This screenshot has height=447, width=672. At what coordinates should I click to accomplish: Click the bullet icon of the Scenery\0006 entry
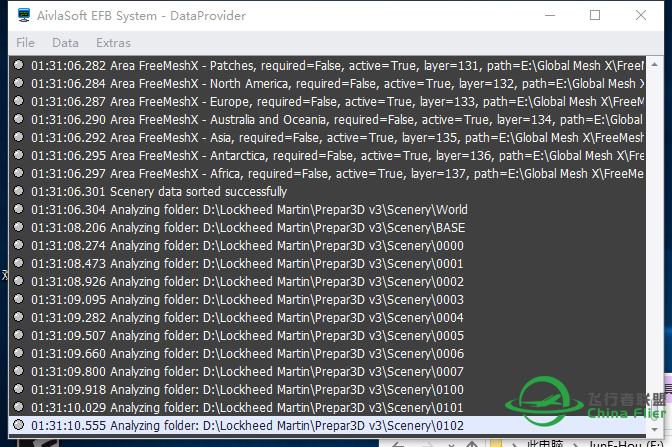(18, 353)
